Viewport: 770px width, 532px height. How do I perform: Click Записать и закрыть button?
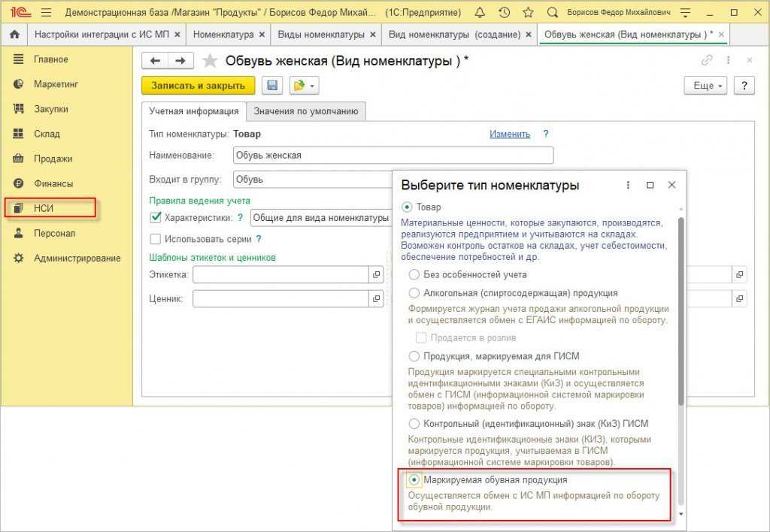click(198, 86)
